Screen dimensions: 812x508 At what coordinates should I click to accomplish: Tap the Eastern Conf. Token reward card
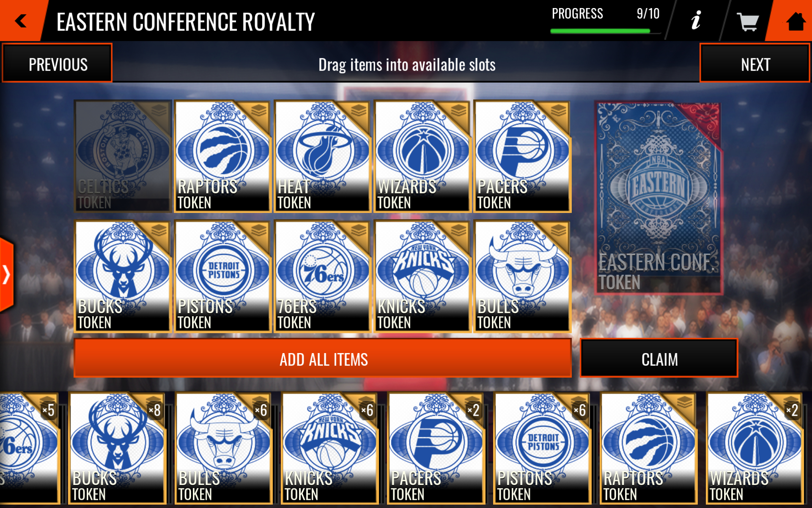(x=658, y=198)
